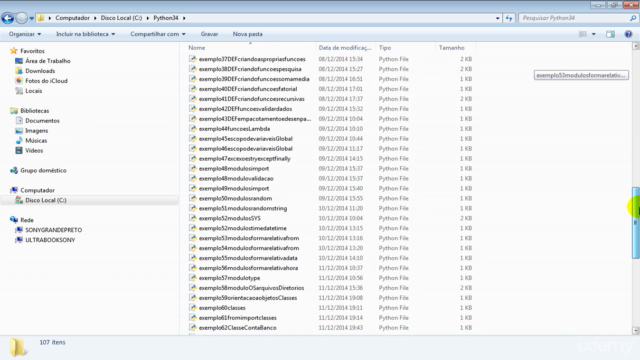Open the Documentos library
Viewport: 640px width, 360px height.
(42, 121)
